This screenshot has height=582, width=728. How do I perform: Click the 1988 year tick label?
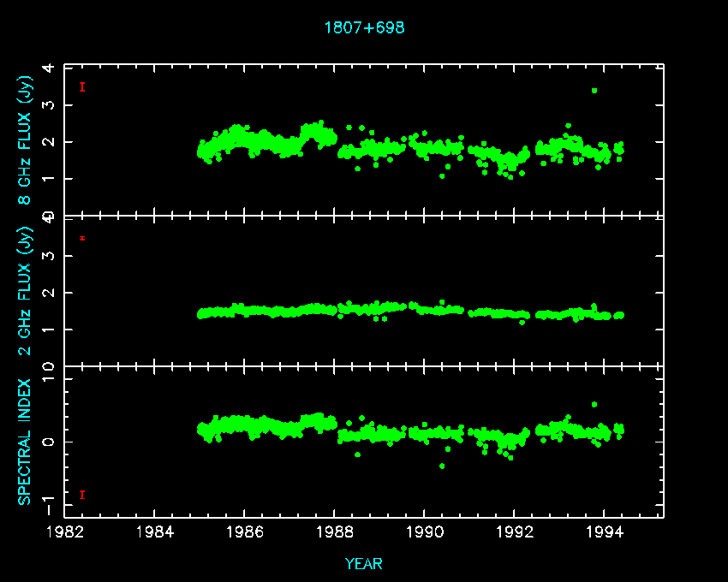(335, 532)
